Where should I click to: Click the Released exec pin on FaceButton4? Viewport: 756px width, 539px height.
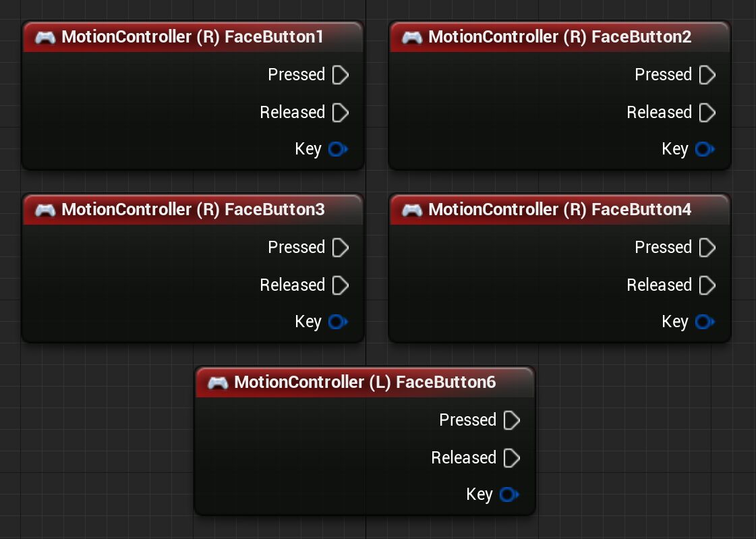pos(707,285)
